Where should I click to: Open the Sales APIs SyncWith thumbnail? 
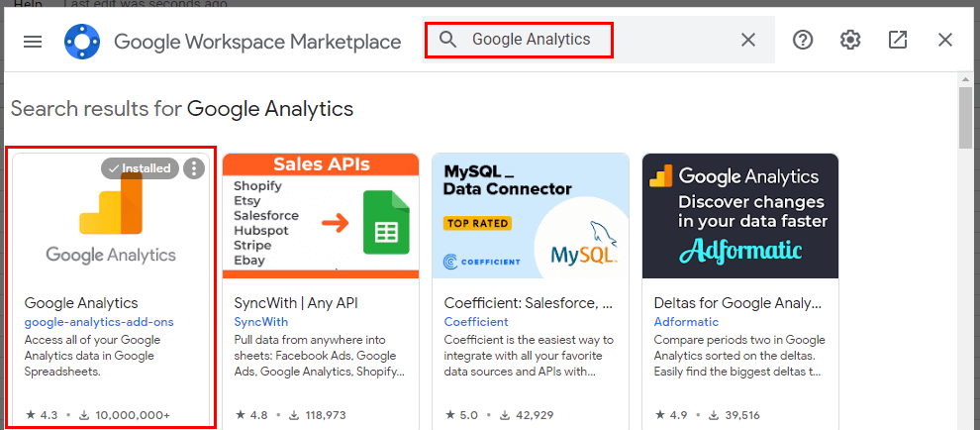click(x=321, y=216)
